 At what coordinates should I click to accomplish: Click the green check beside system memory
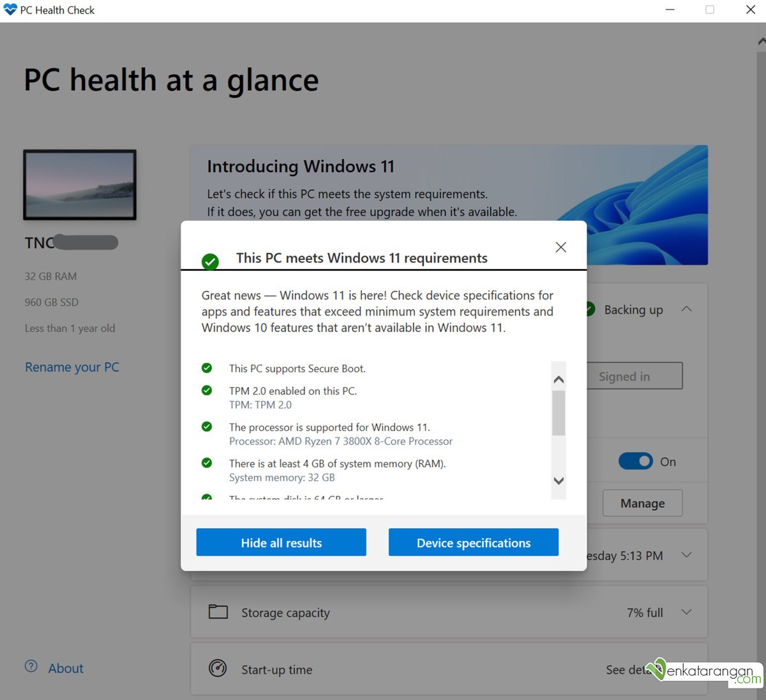pyautogui.click(x=207, y=463)
